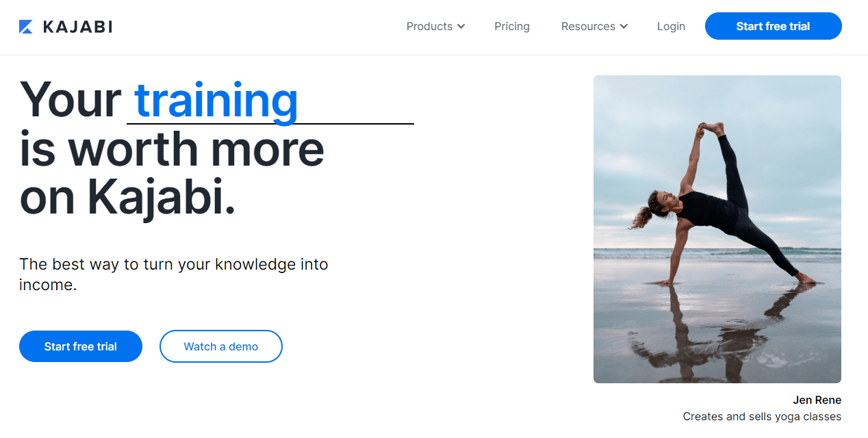Image resolution: width=868 pixels, height=438 pixels.
Task: Click the caption Creates and sells yoga classes
Action: [762, 416]
